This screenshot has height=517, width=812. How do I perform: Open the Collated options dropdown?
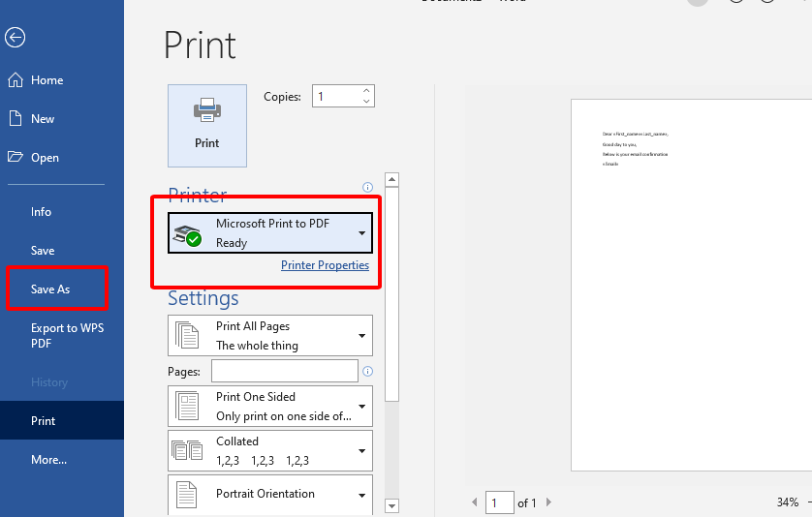click(270, 451)
